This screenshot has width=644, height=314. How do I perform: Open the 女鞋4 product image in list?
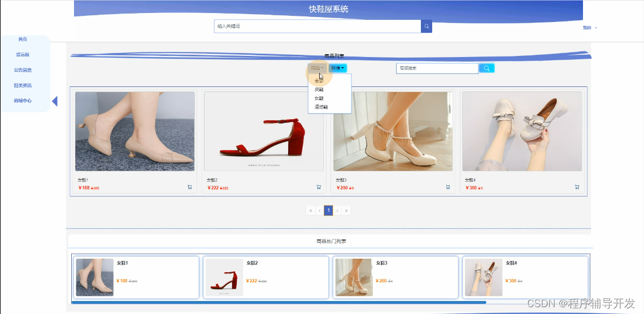pyautogui.click(x=522, y=132)
